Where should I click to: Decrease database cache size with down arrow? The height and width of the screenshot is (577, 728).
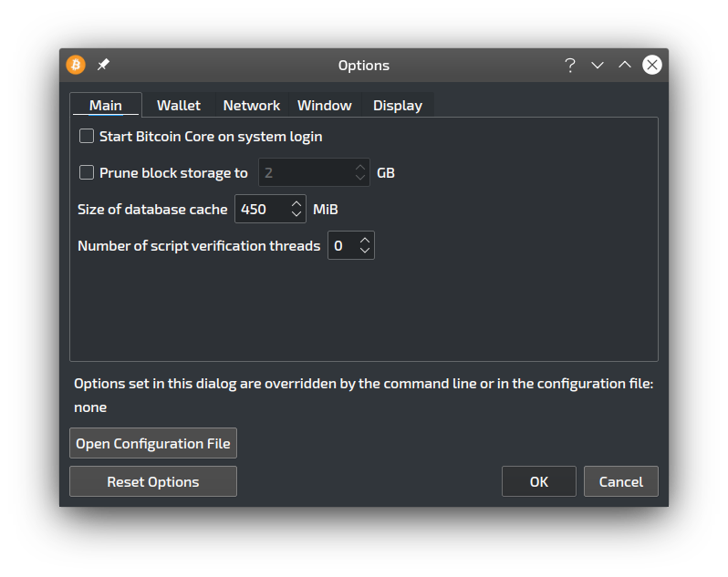tap(296, 214)
